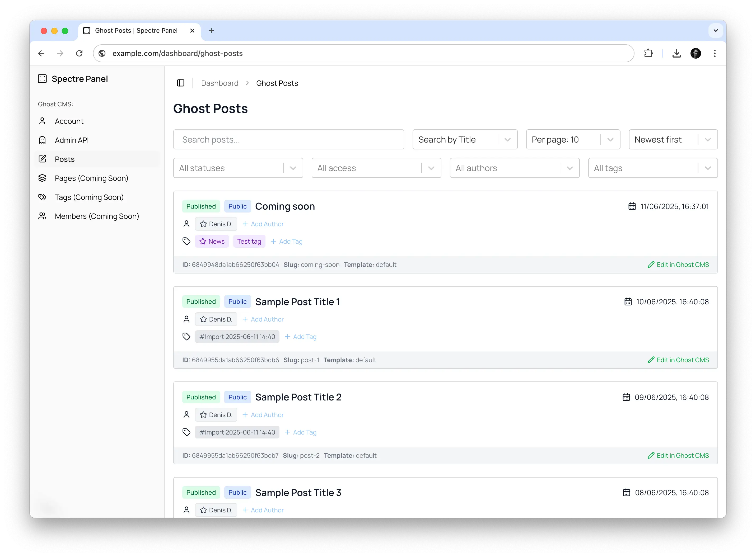Click tag icon on Sample Post Title 2

(186, 432)
